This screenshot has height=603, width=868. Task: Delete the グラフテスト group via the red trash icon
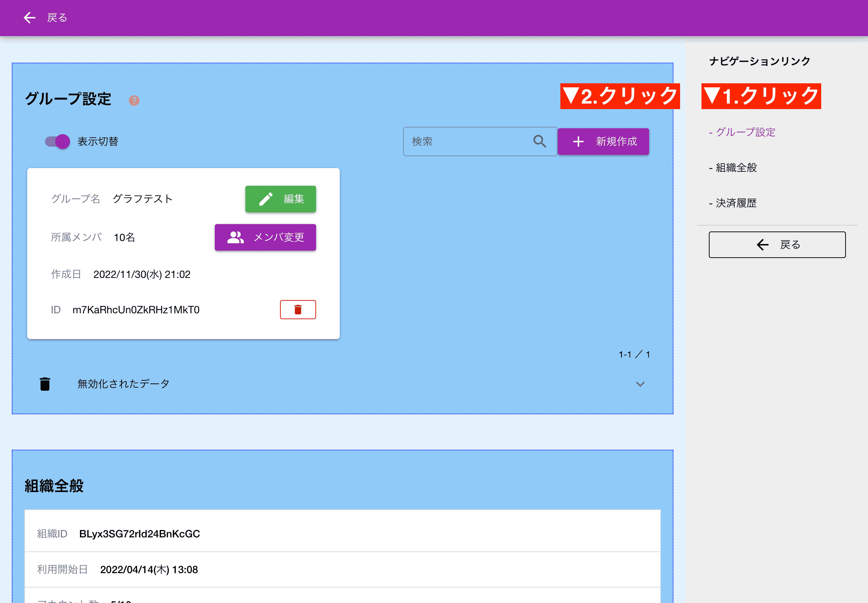(x=298, y=309)
